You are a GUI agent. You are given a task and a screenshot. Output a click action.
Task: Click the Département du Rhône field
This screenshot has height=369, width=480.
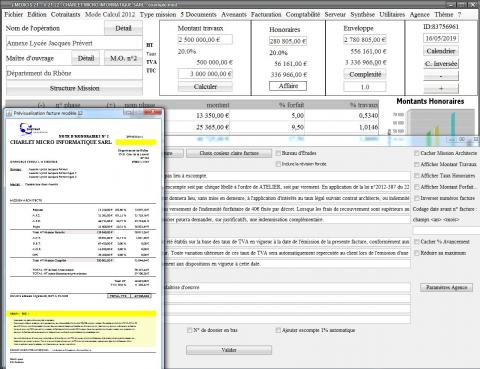pos(74,73)
